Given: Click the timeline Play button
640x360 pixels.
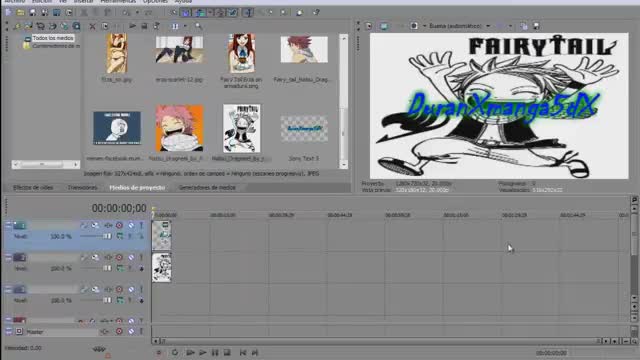Looking at the screenshot, I should (x=203, y=353).
